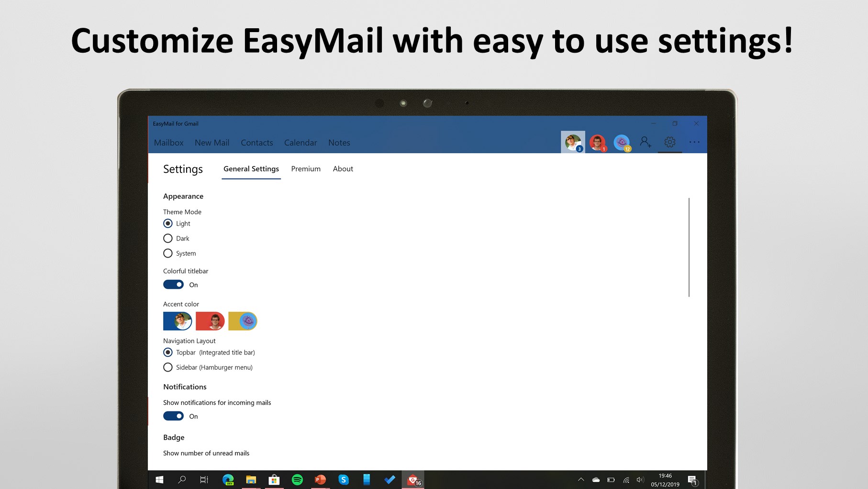Viewport: 868px width, 489px height.
Task: Click the 'Appearance' section heading
Action: click(183, 196)
